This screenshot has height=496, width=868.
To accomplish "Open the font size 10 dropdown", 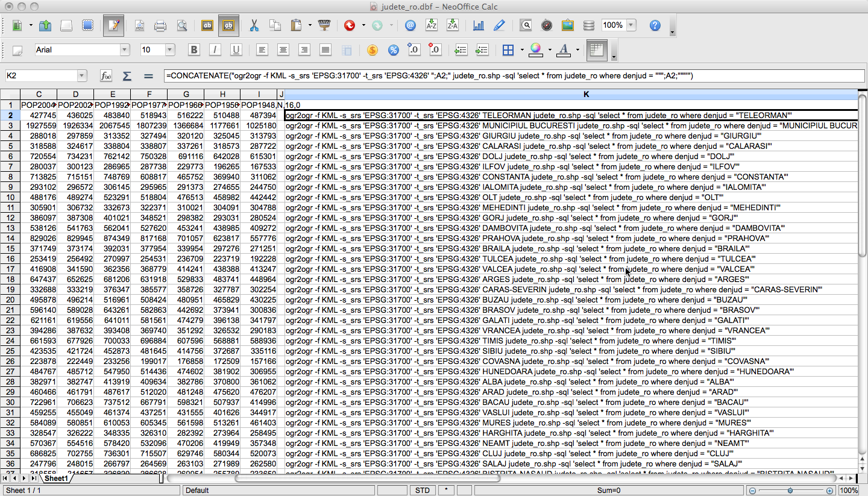I will (x=170, y=50).
